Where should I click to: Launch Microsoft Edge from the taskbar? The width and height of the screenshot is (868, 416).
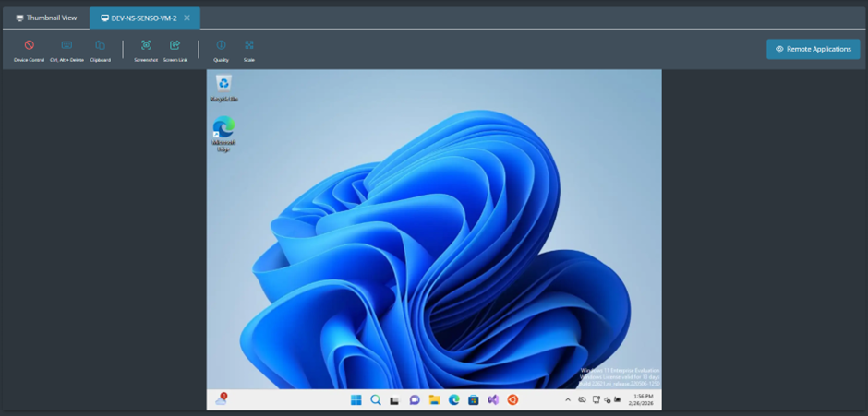coord(454,400)
